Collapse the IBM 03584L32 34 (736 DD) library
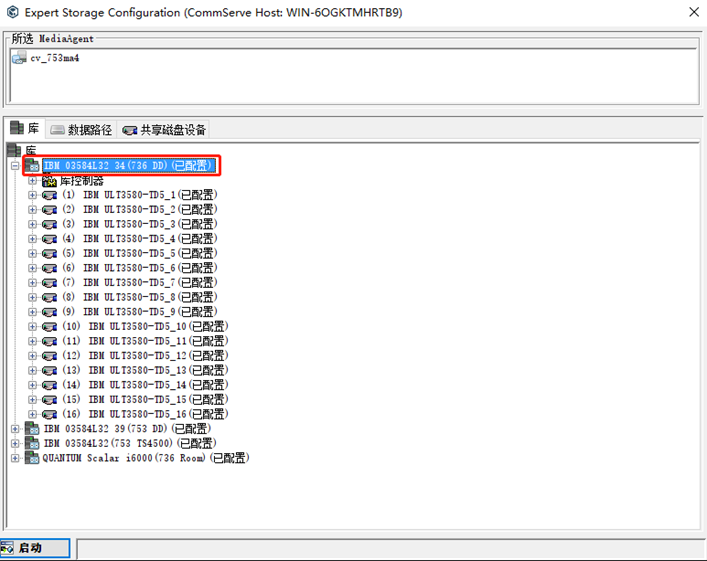Viewport: 707px width, 561px height. pos(15,166)
